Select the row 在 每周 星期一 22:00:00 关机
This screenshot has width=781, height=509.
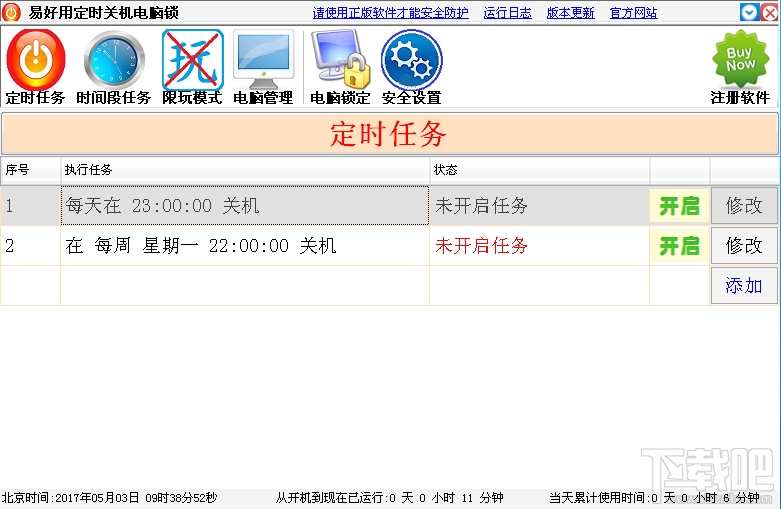pos(245,246)
